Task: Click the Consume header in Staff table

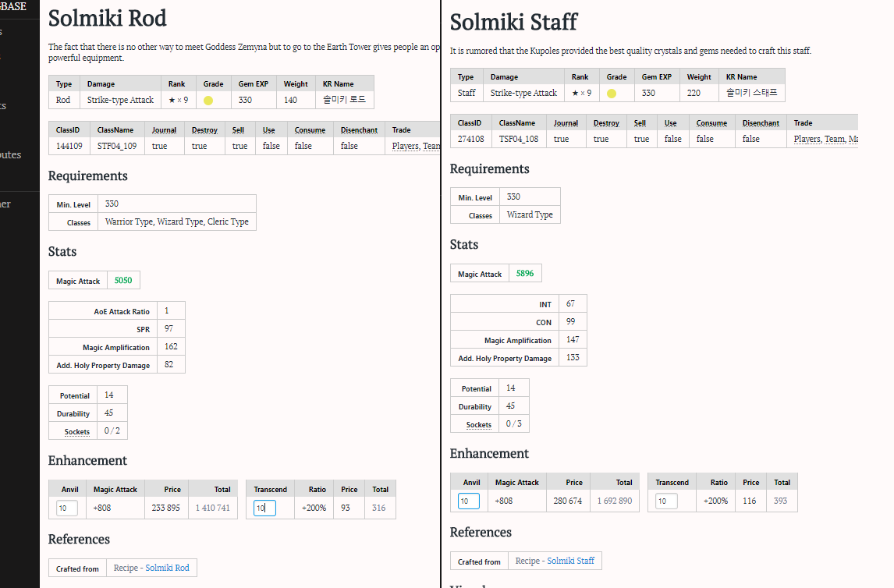Action: [711, 123]
